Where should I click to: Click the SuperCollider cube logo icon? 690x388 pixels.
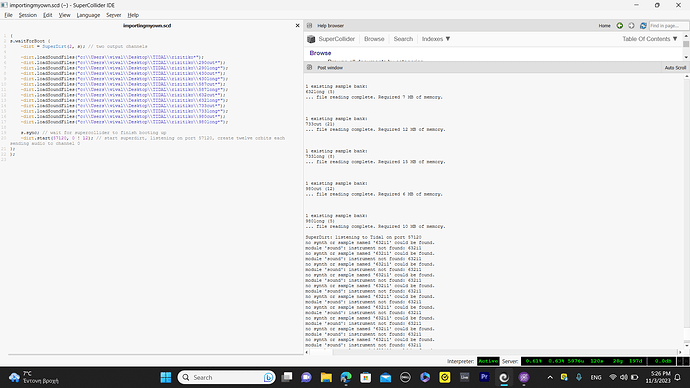(x=311, y=39)
